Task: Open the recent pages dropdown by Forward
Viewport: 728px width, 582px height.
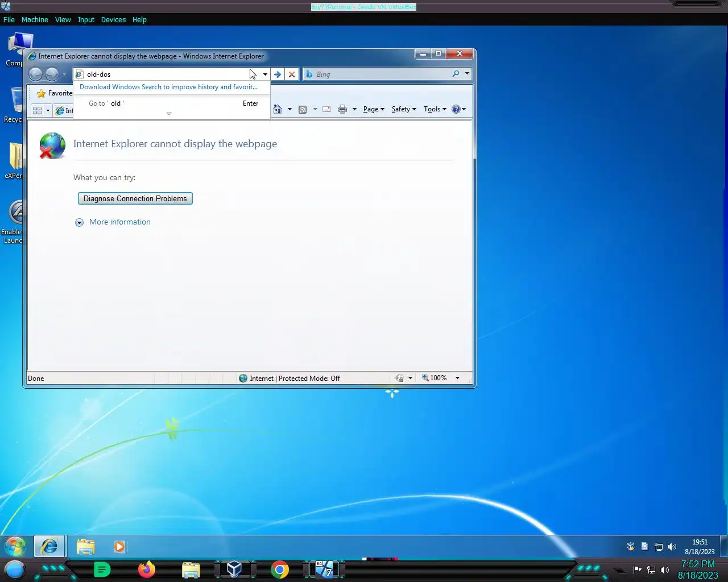Action: [x=64, y=74]
